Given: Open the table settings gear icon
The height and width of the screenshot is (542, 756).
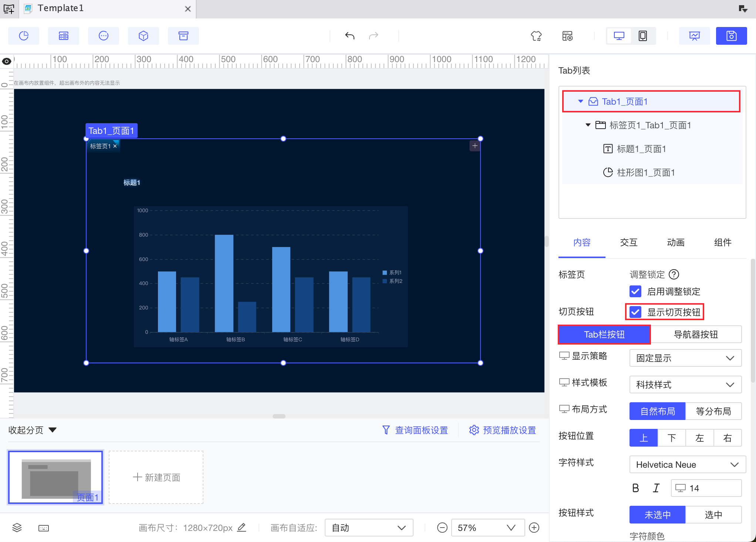Looking at the screenshot, I should pyautogui.click(x=567, y=36).
